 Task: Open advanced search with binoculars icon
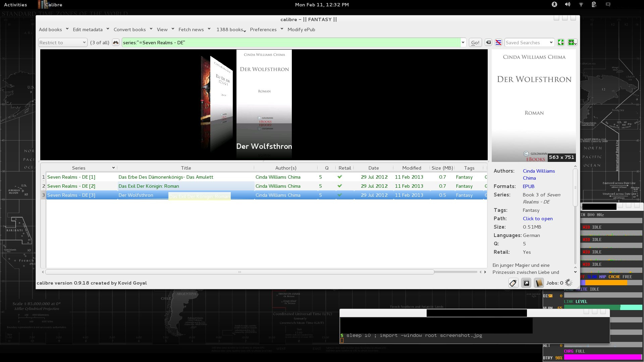click(x=116, y=43)
